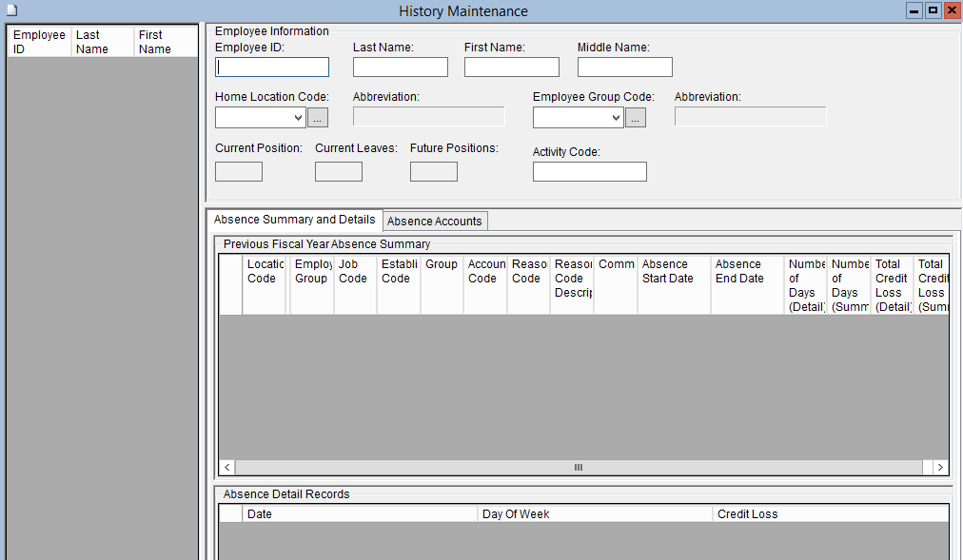Click the First Name input field

pos(511,68)
